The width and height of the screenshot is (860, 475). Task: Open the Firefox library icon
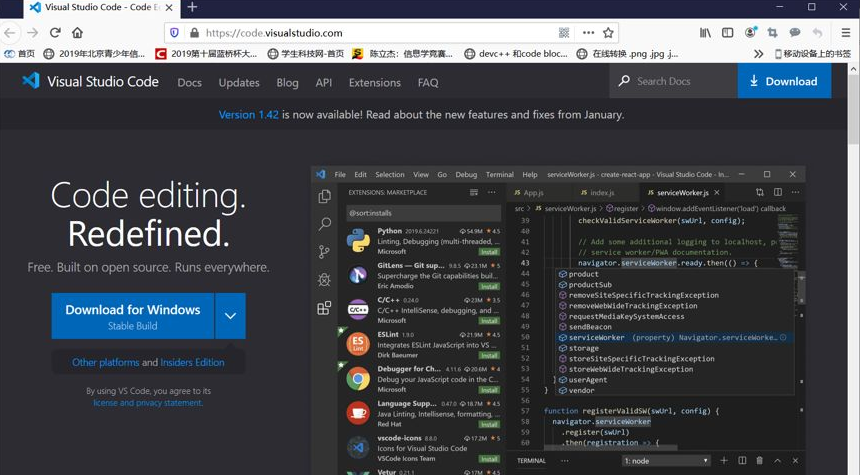click(705, 33)
